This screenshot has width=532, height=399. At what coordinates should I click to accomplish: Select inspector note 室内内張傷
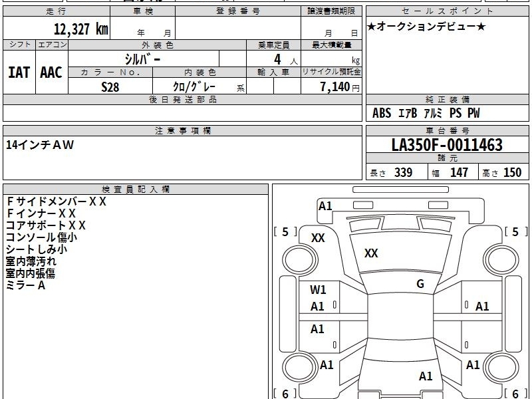(x=31, y=273)
